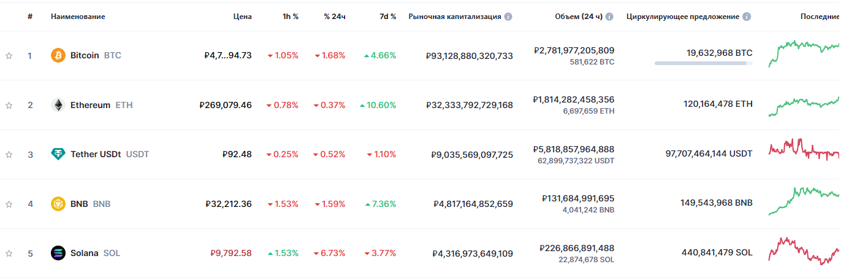The image size is (868, 280).
Task: Open BNB green sparkline chart
Action: point(804,201)
